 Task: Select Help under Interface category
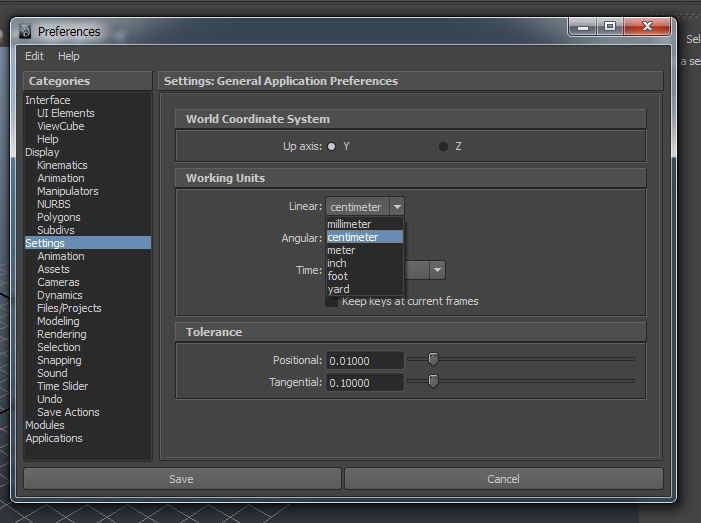[x=88, y=139]
